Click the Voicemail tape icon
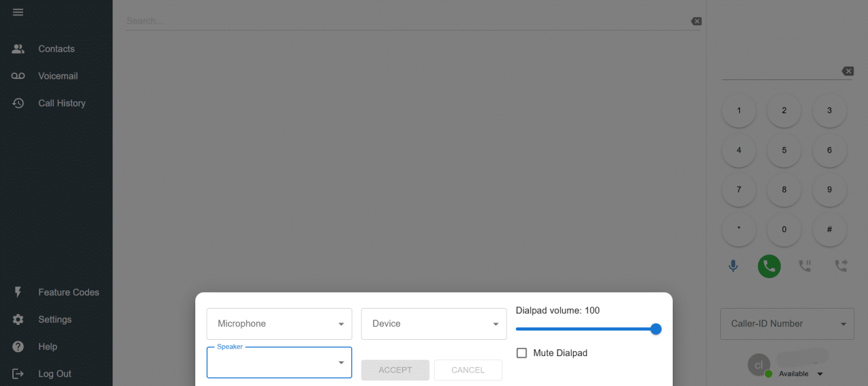Image resolution: width=868 pixels, height=386 pixels. [18, 76]
